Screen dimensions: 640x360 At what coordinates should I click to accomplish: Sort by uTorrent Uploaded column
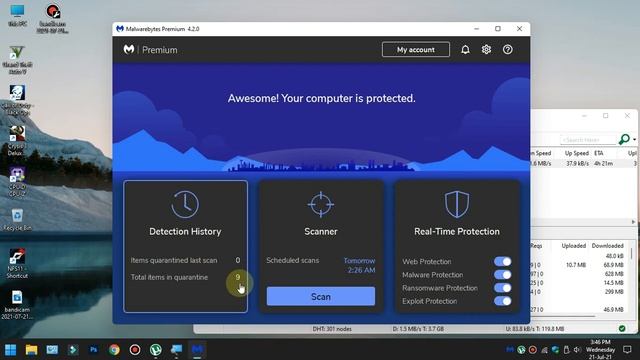[x=573, y=246]
